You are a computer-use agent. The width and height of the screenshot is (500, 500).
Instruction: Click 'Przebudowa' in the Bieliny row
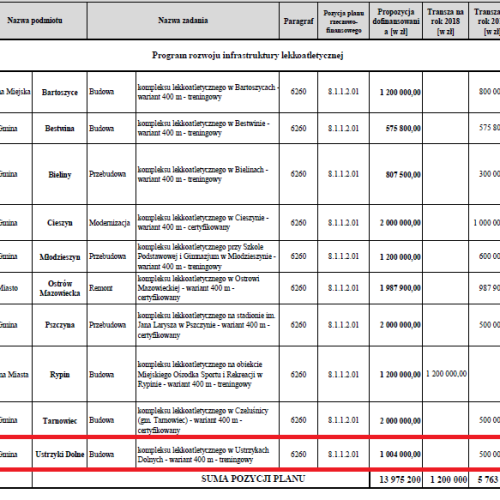click(107, 174)
